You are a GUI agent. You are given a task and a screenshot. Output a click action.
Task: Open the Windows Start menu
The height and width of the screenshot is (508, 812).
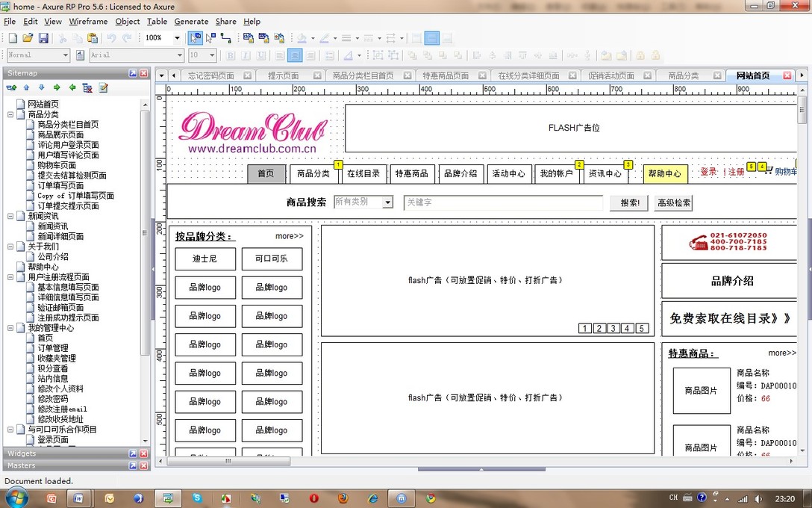pyautogui.click(x=16, y=498)
